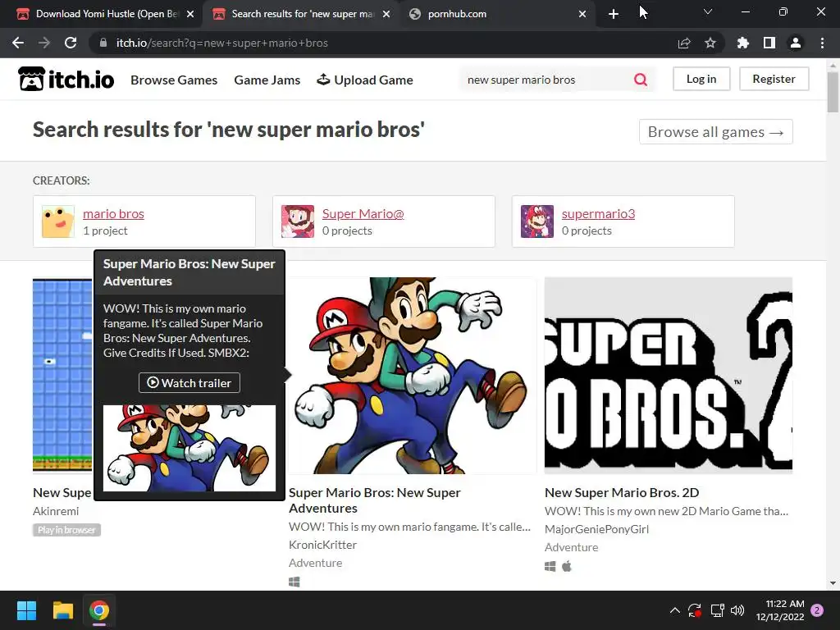Open New Super Mario Bros. 2D title link
The width and height of the screenshot is (840, 630).
click(622, 492)
